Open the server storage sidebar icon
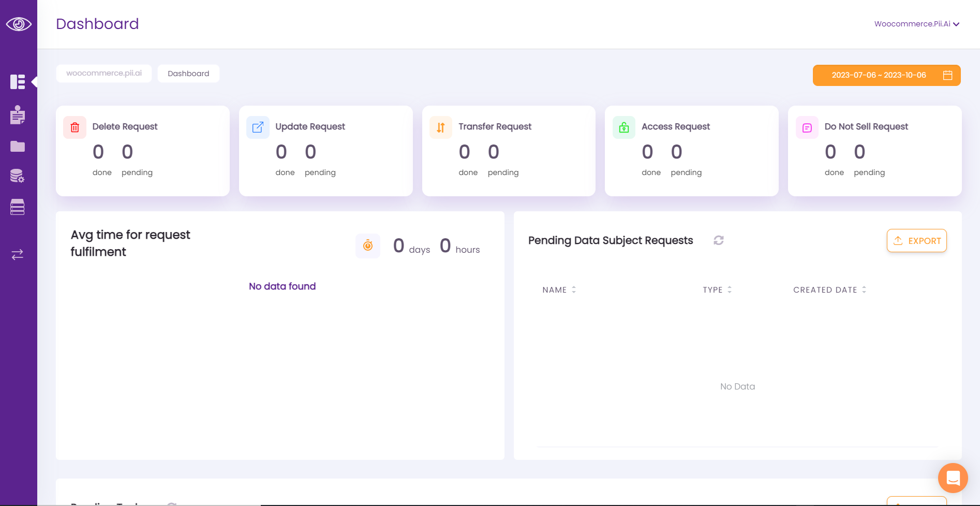980x506 pixels. click(x=18, y=207)
